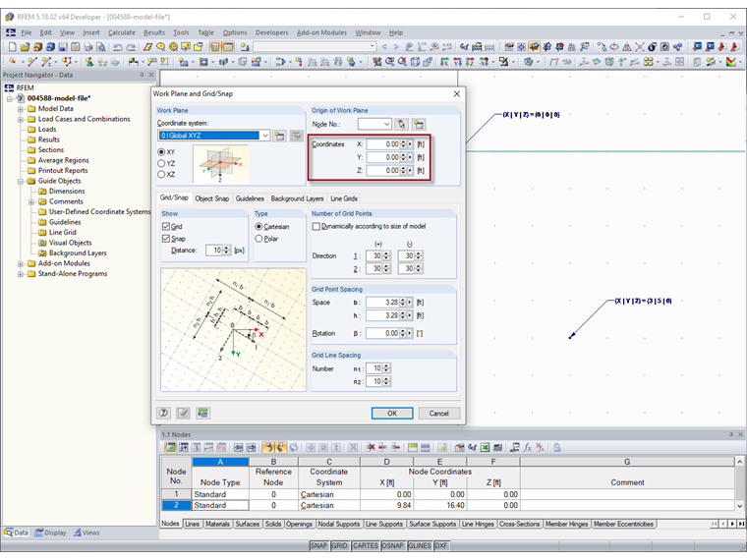This screenshot has width=747, height=560.
Task: Increase grid spacing b with spinner up arrow
Action: (404, 300)
